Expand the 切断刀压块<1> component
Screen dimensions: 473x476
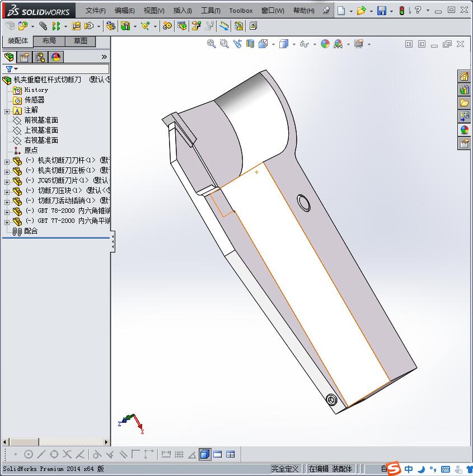pos(7,192)
